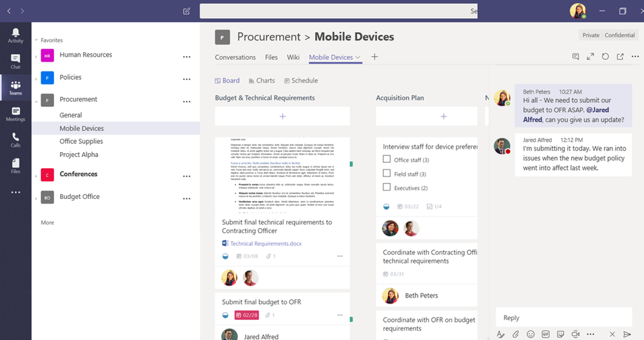Open the text Format tool in reply
644x340 pixels.
tap(500, 334)
